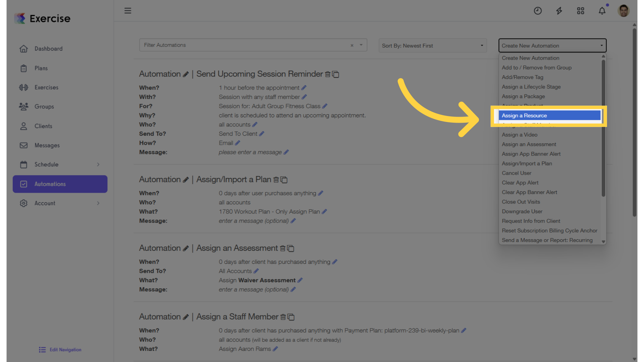Open the apps grid icon

[581, 11]
